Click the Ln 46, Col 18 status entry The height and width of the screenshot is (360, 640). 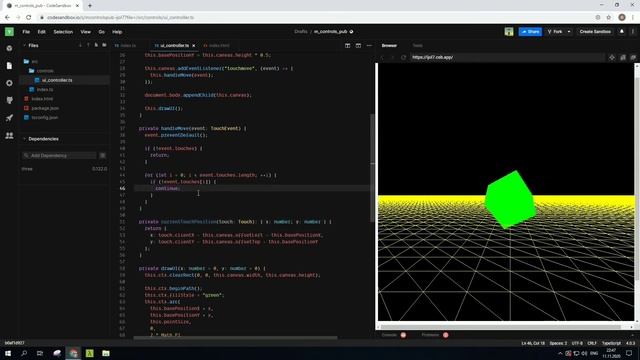click(x=533, y=343)
